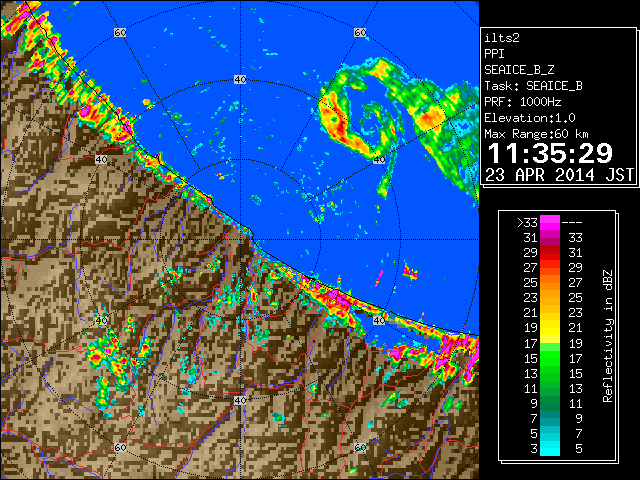
Task: Click the '60' range label in northeast
Action: coord(360,32)
